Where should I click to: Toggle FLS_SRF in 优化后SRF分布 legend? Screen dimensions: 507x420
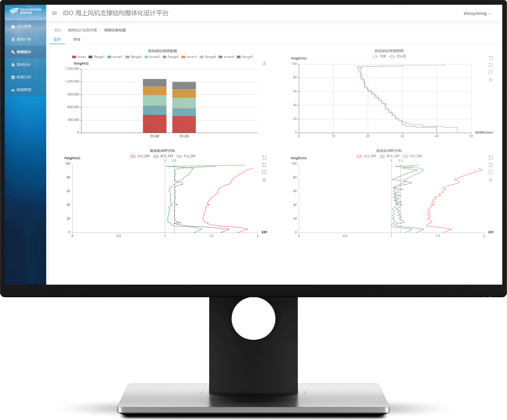pos(412,156)
